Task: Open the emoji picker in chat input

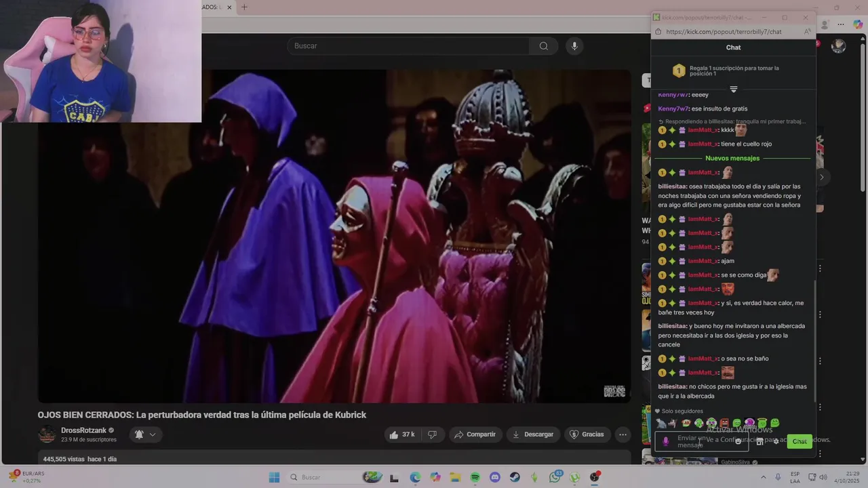Action: [738, 442]
